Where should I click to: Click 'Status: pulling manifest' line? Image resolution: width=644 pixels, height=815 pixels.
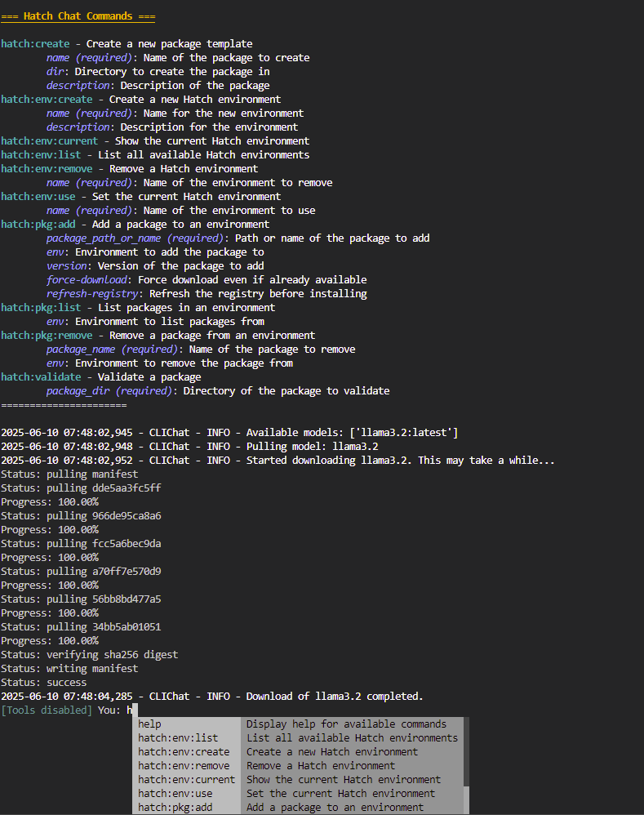click(69, 474)
